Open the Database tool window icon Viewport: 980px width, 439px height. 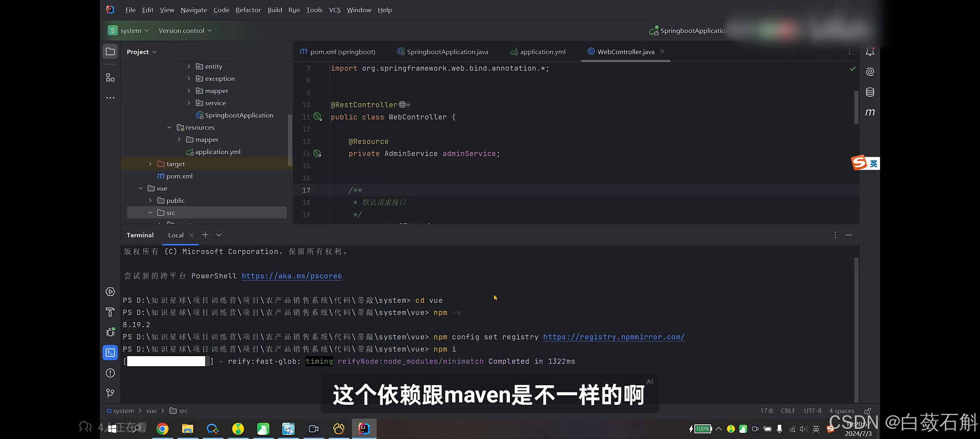pyautogui.click(x=870, y=92)
